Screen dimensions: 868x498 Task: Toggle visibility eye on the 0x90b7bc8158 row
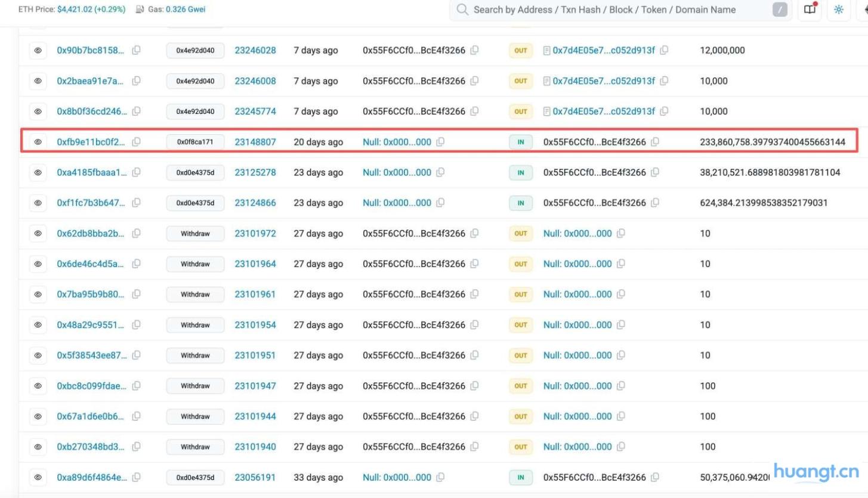(x=38, y=50)
